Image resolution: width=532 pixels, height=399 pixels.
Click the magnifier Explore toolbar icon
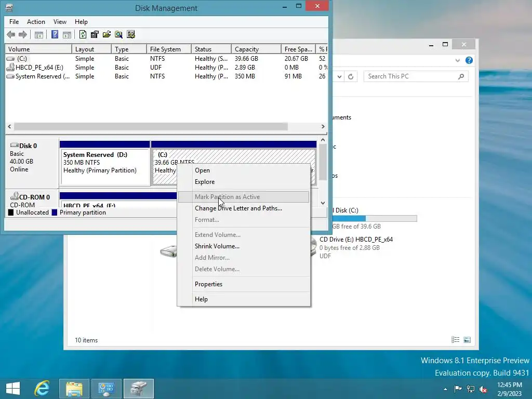[x=118, y=34]
